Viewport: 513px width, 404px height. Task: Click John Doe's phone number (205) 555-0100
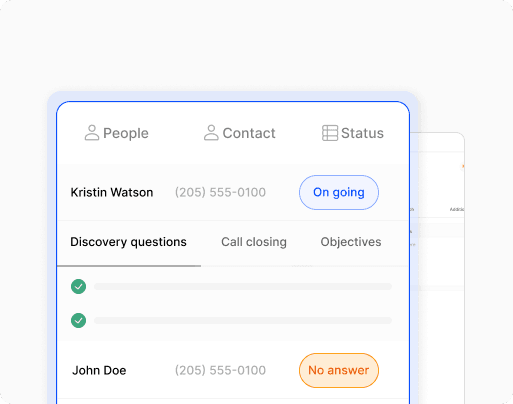click(220, 370)
